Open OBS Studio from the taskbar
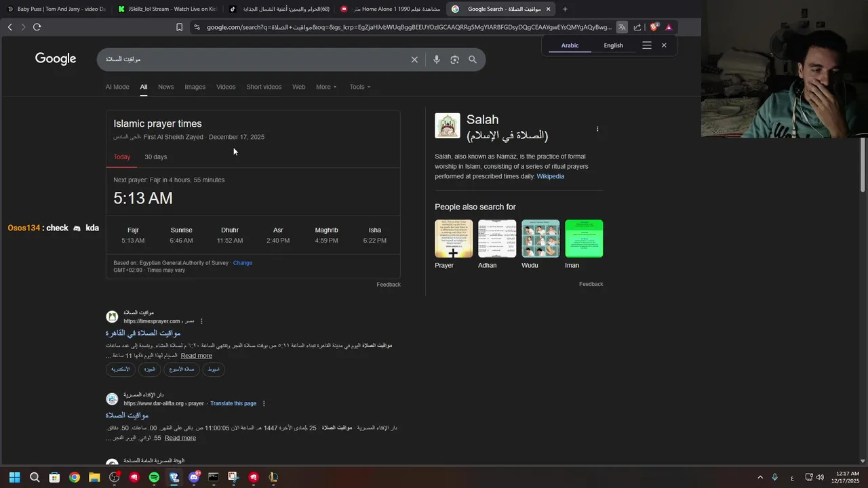 coord(114,477)
